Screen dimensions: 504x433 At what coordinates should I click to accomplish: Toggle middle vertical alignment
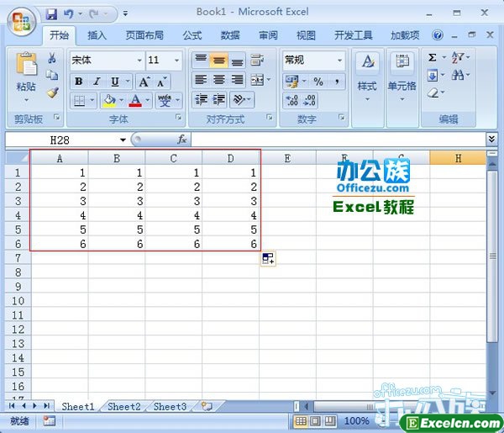coord(219,60)
